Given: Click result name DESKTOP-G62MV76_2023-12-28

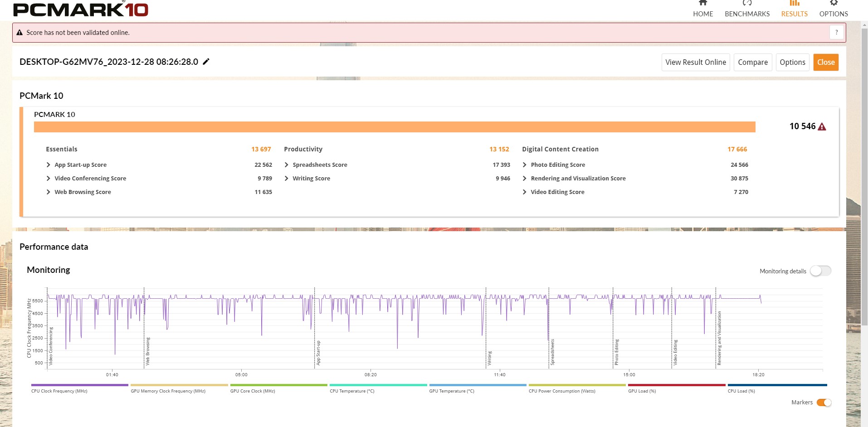Looking at the screenshot, I should click(x=109, y=62).
